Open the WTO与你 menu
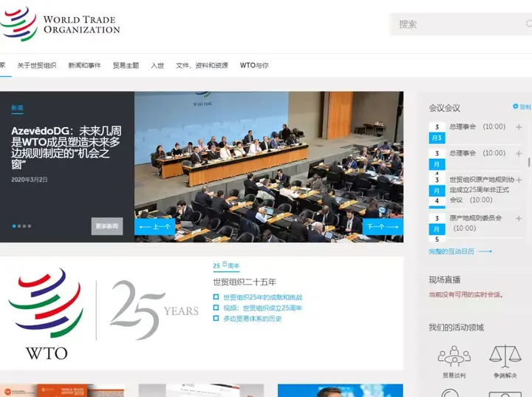The image size is (532, 397). 254,65
